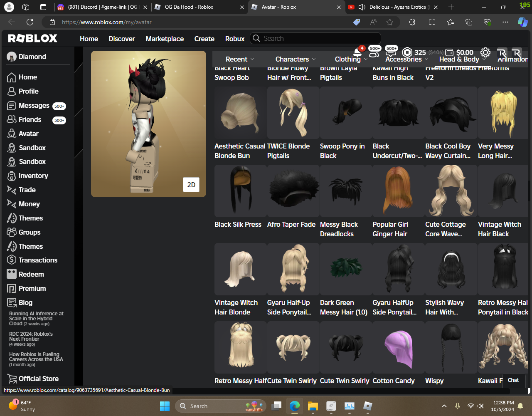Select the Cute Cottage Core Wave hair

(x=451, y=191)
